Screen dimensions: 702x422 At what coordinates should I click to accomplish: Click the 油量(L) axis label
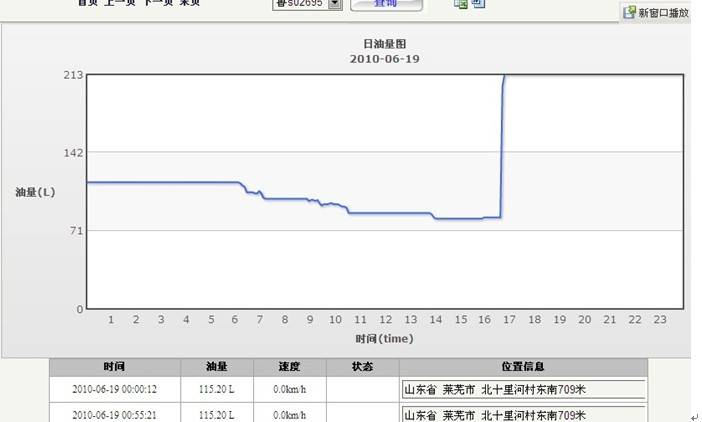[35, 191]
